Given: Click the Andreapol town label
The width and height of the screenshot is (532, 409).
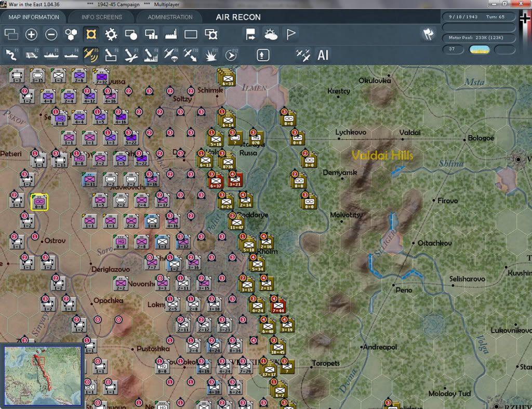Looking at the screenshot, I should coord(380,347).
